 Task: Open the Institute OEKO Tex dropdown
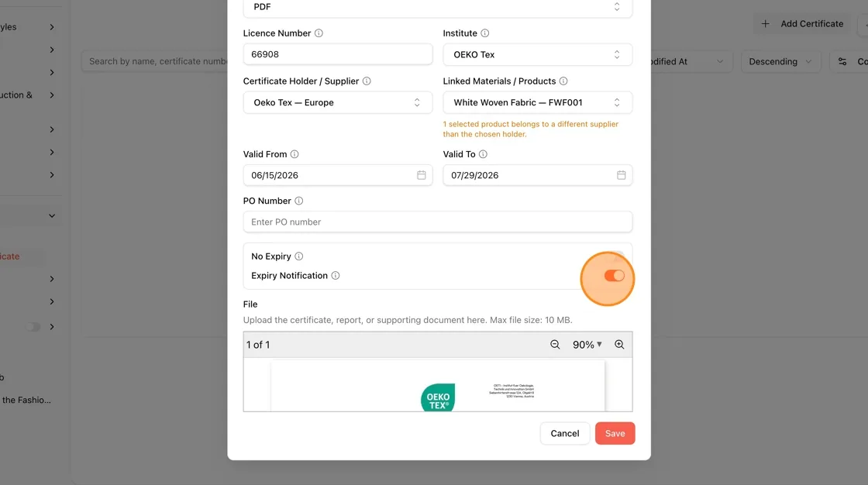click(538, 55)
